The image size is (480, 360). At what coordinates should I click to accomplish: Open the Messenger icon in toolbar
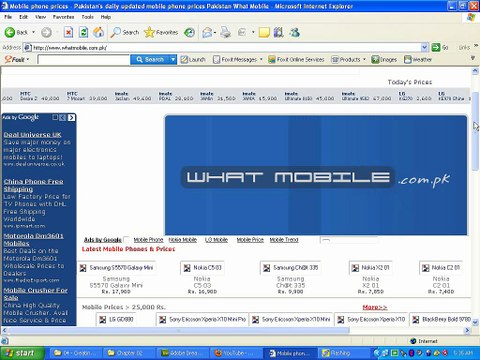pyautogui.click(x=295, y=32)
